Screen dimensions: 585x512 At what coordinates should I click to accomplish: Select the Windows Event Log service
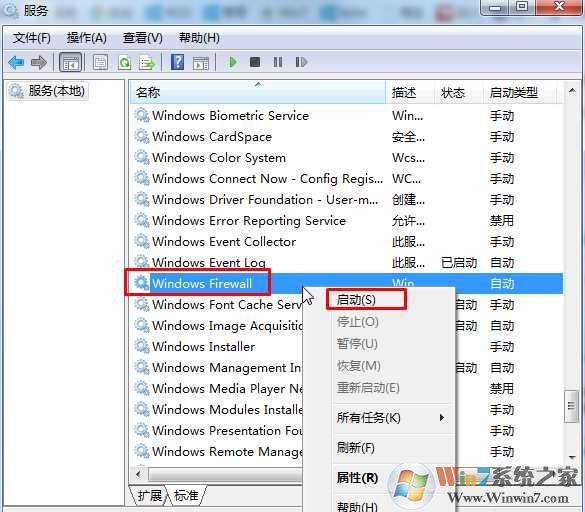(x=209, y=263)
